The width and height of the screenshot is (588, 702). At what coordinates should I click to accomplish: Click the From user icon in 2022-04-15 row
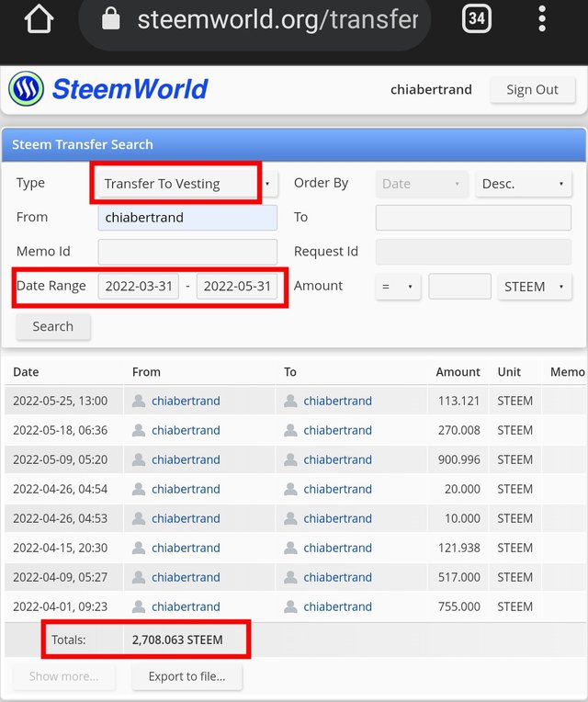coord(139,548)
